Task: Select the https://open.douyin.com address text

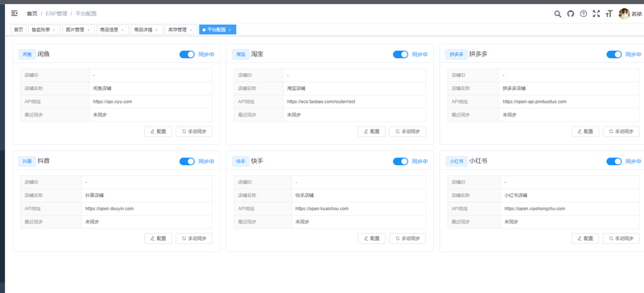Action: pos(109,208)
